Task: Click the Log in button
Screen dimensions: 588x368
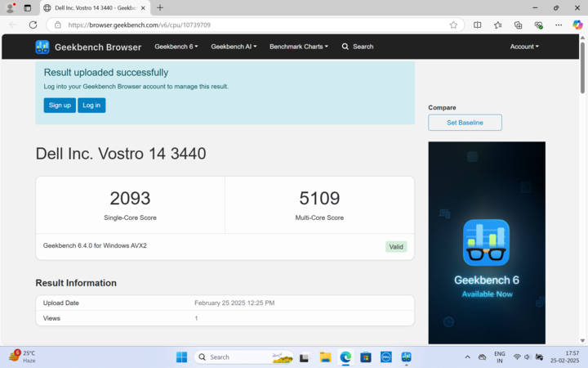Action: pyautogui.click(x=91, y=105)
